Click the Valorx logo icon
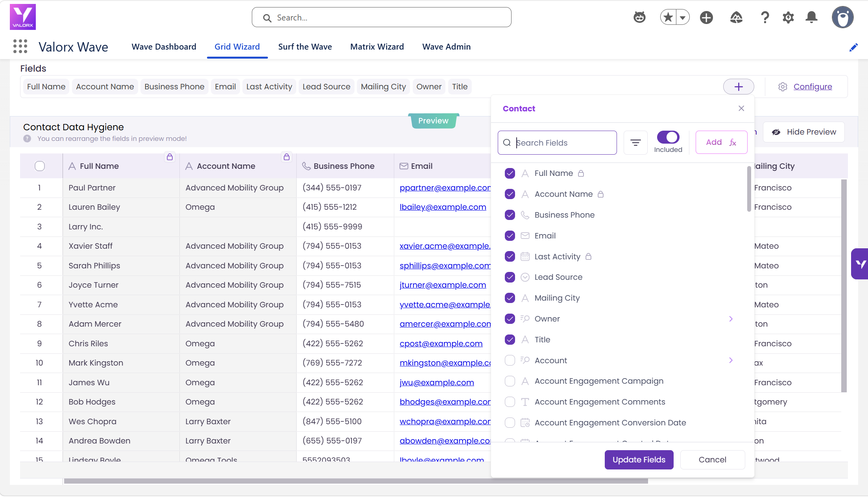Viewport: 868px width, 497px height. tap(23, 17)
